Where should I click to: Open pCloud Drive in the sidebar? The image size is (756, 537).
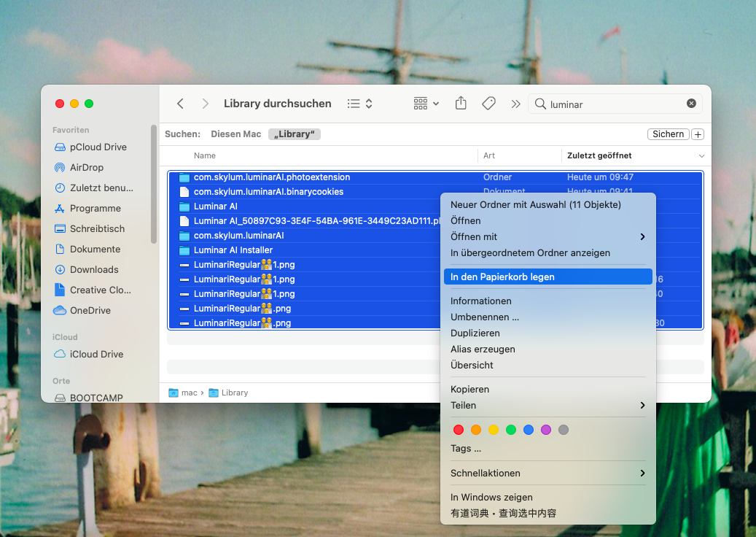click(x=98, y=147)
